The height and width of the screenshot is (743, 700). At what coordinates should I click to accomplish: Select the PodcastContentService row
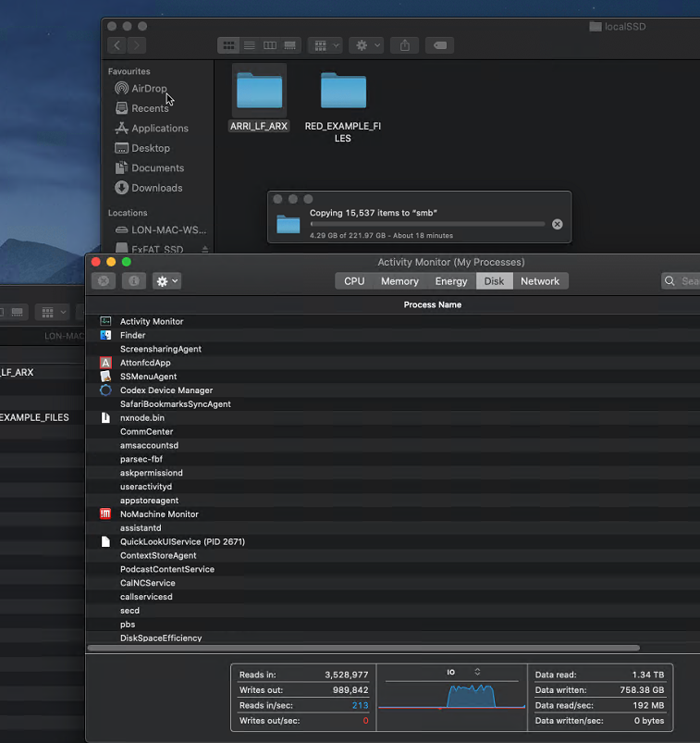coord(393,569)
